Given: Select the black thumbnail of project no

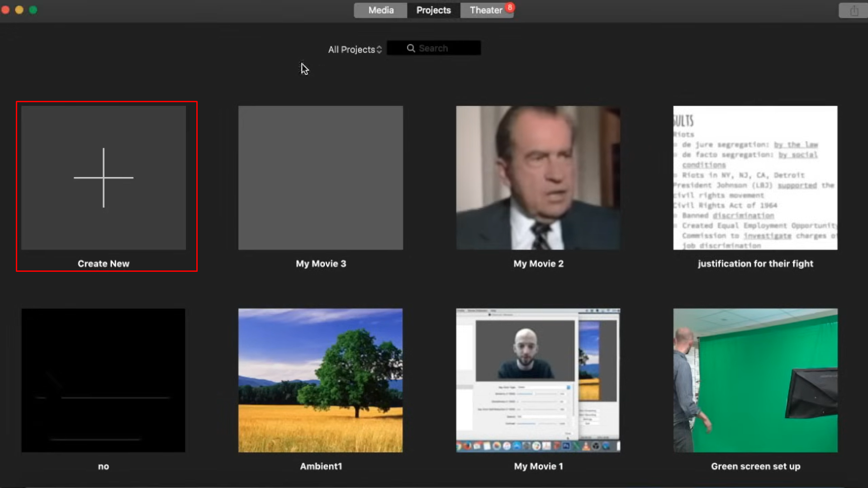Looking at the screenshot, I should coord(103,380).
